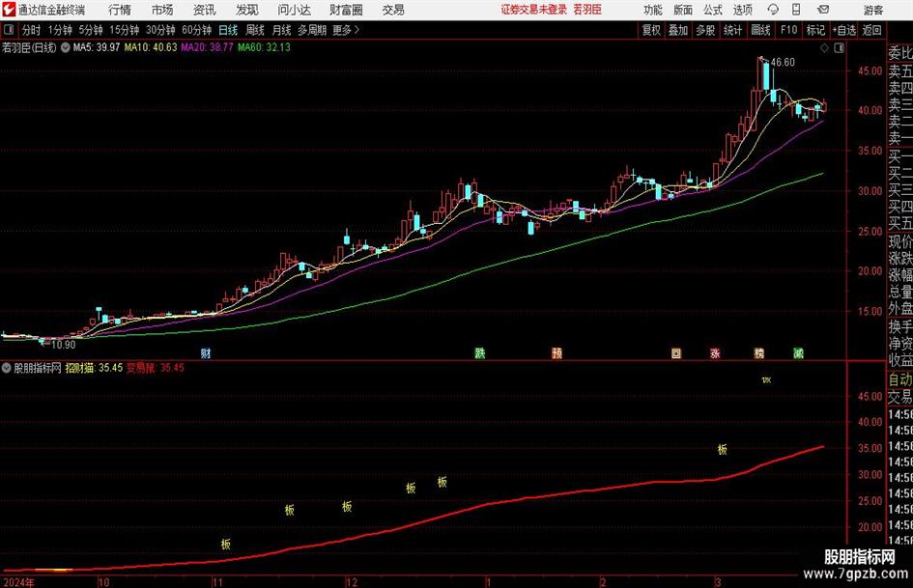This screenshot has width=913, height=588.
Task: Click the 画线 drawing toolbar button
Action: 760,30
